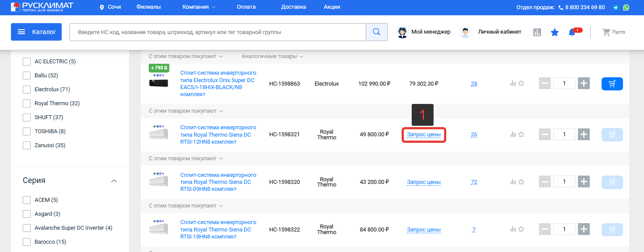Image resolution: width=644 pixels, height=252 pixels.
Task: Focus the product search input field
Action: (x=218, y=32)
